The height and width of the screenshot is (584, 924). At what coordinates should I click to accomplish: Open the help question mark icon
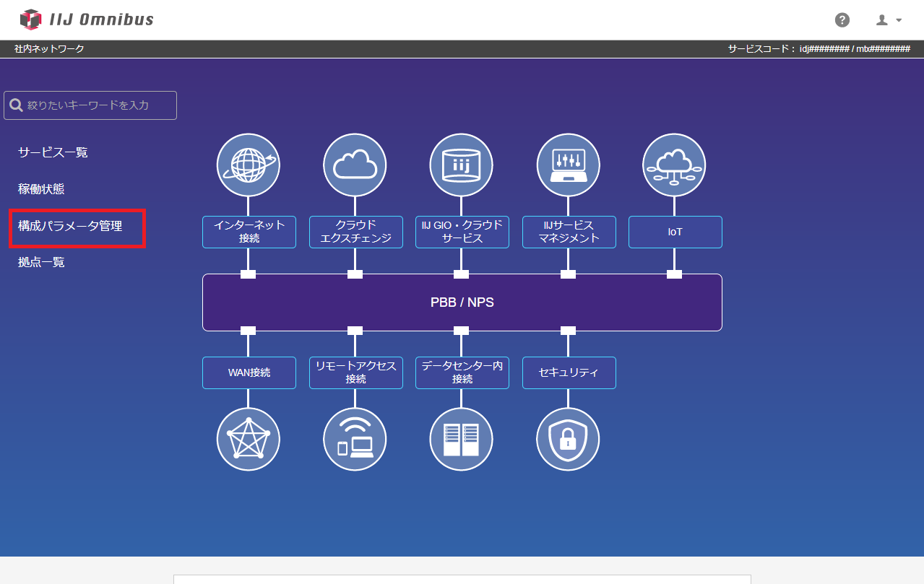coord(842,20)
